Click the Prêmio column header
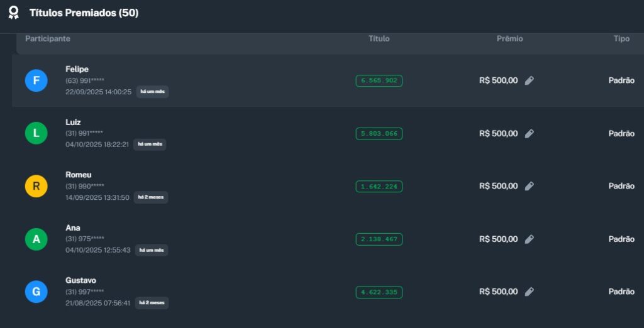 pyautogui.click(x=509, y=39)
